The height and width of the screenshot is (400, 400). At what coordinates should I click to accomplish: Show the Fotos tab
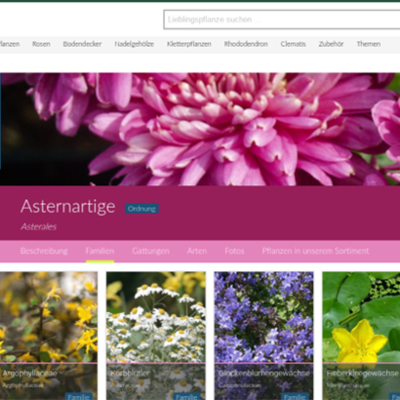coord(234,251)
